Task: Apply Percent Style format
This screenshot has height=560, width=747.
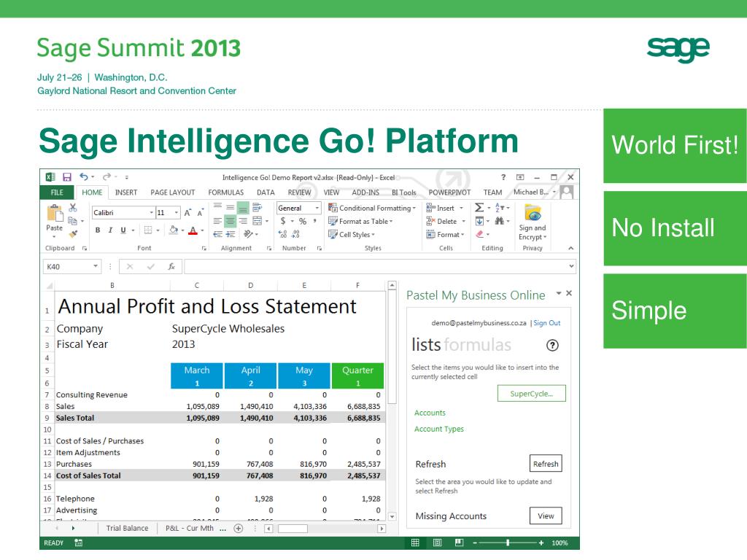Action: tap(303, 221)
